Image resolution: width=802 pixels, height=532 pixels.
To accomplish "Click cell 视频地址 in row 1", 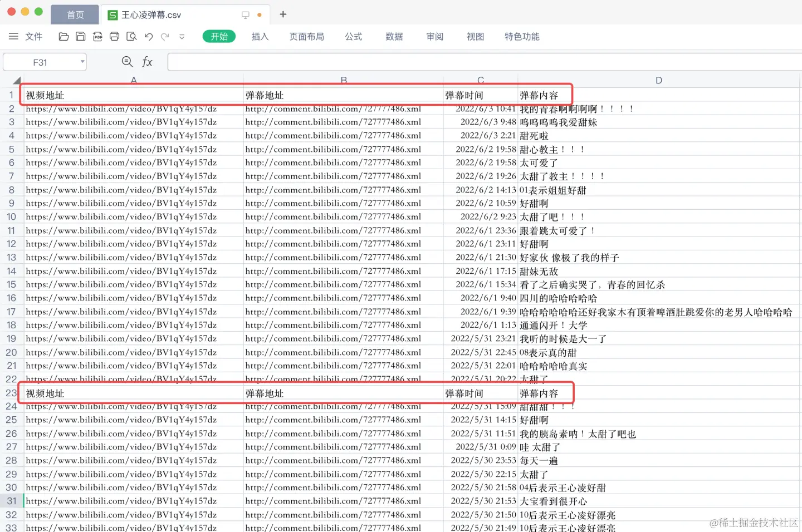I will pos(134,95).
